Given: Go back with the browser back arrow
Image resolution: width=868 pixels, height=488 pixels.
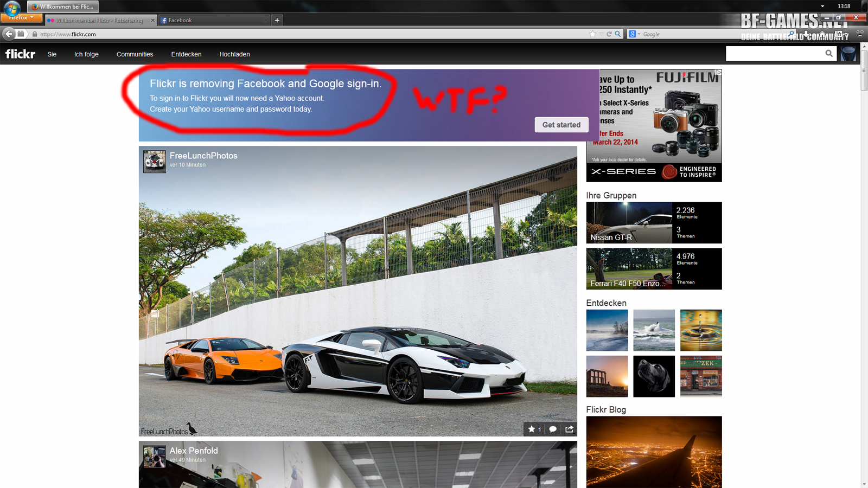Looking at the screenshot, I should click(8, 34).
